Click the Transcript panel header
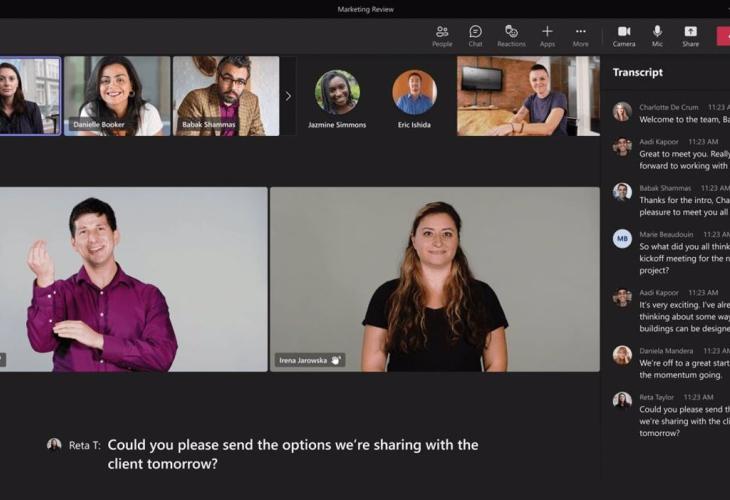This screenshot has height=500, width=730. (638, 72)
